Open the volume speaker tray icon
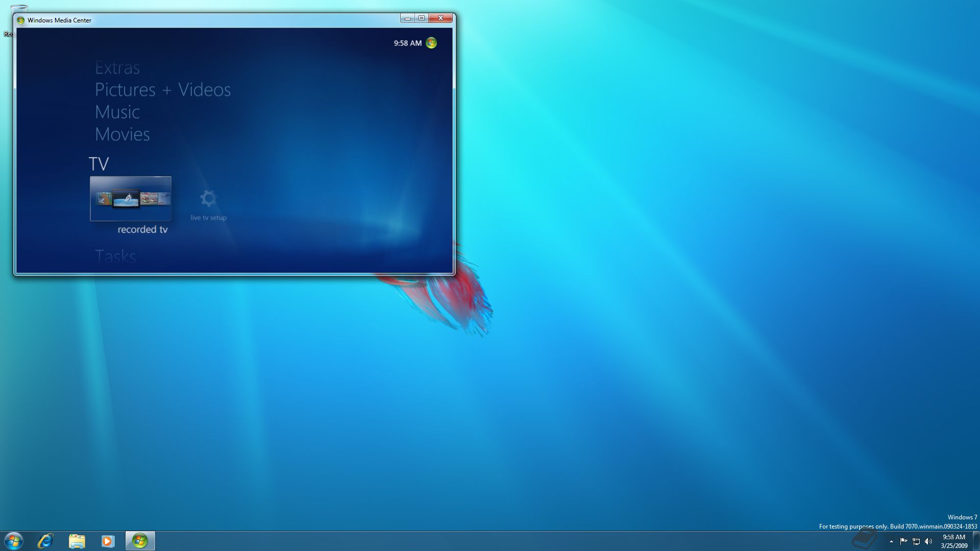 pos(928,541)
